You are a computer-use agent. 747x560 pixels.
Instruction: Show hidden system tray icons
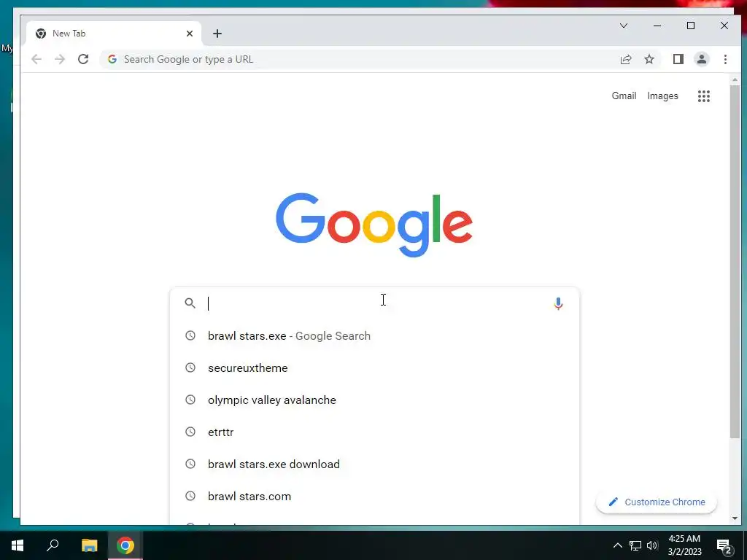pos(617,545)
